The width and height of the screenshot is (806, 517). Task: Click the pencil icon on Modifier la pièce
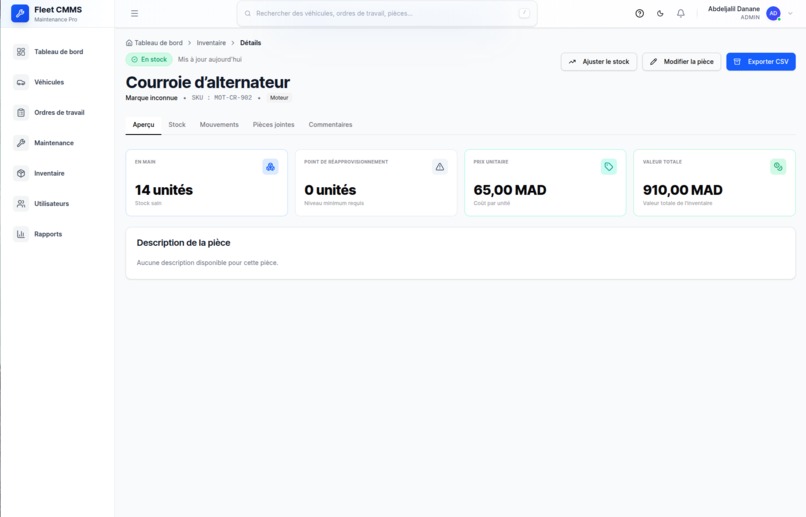pos(653,62)
